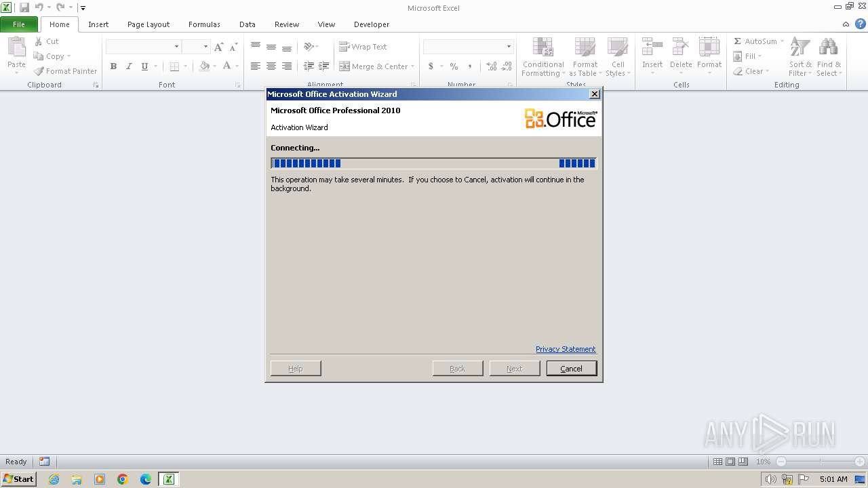Open the Font size dropdown
Screen dimensions: 868x488
(205, 47)
